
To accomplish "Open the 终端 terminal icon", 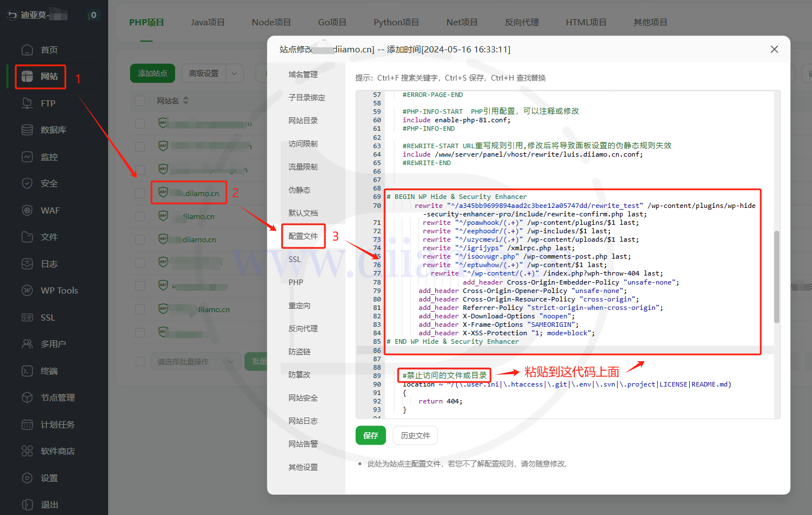I will click(27, 371).
